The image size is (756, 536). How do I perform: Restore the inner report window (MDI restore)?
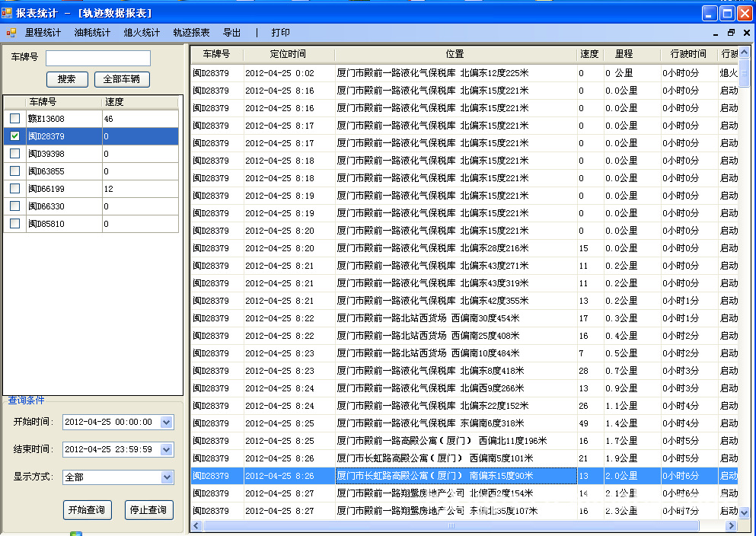coord(731,33)
